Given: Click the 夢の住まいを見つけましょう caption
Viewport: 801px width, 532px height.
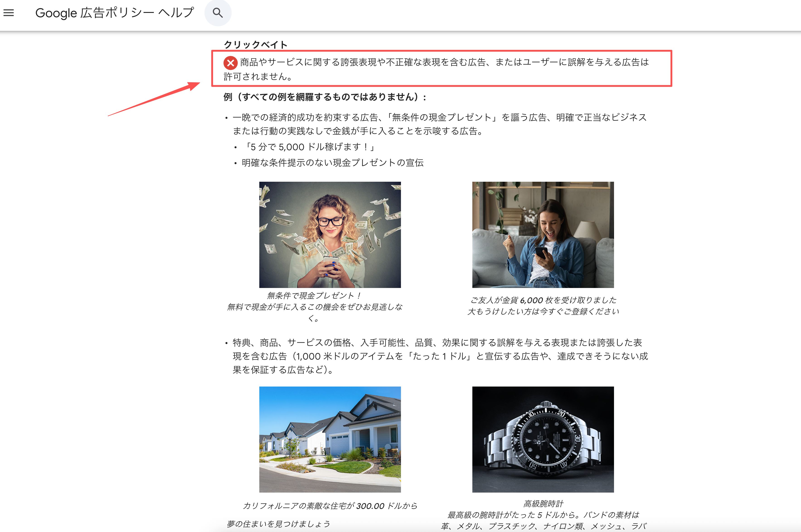Looking at the screenshot, I should click(x=278, y=524).
